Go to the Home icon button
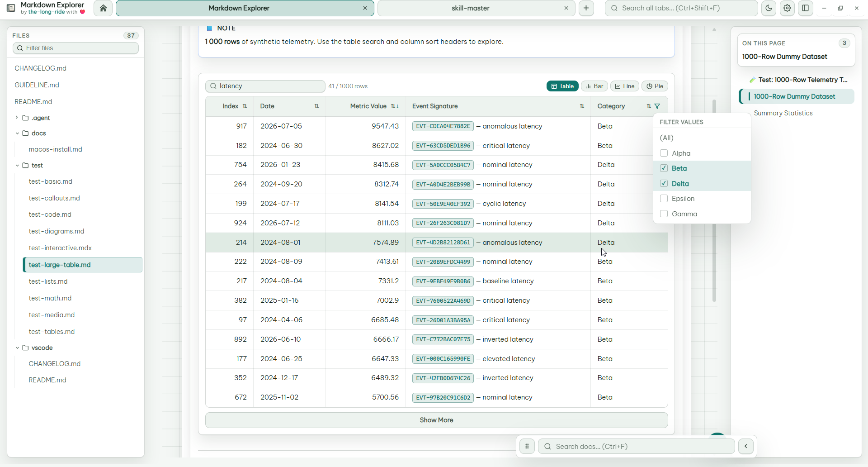The height and width of the screenshot is (467, 868). point(103,8)
